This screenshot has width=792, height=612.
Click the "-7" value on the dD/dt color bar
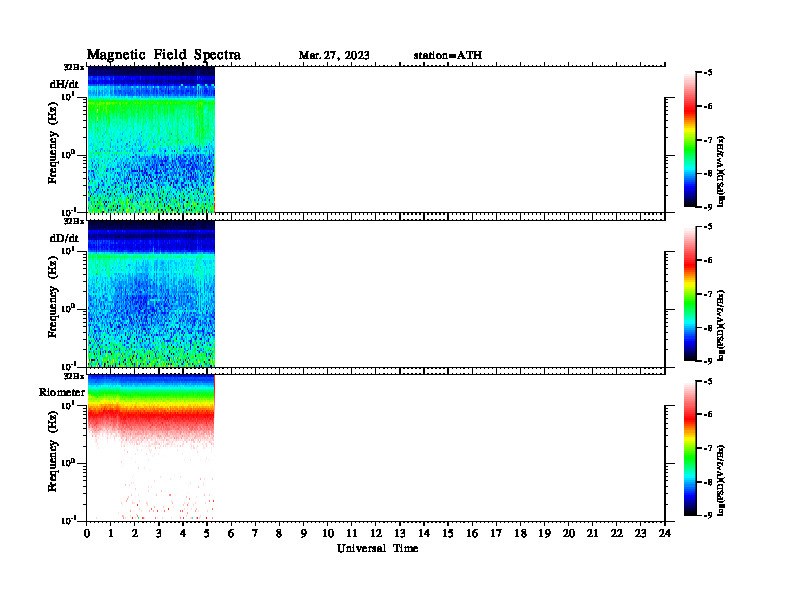point(707,294)
